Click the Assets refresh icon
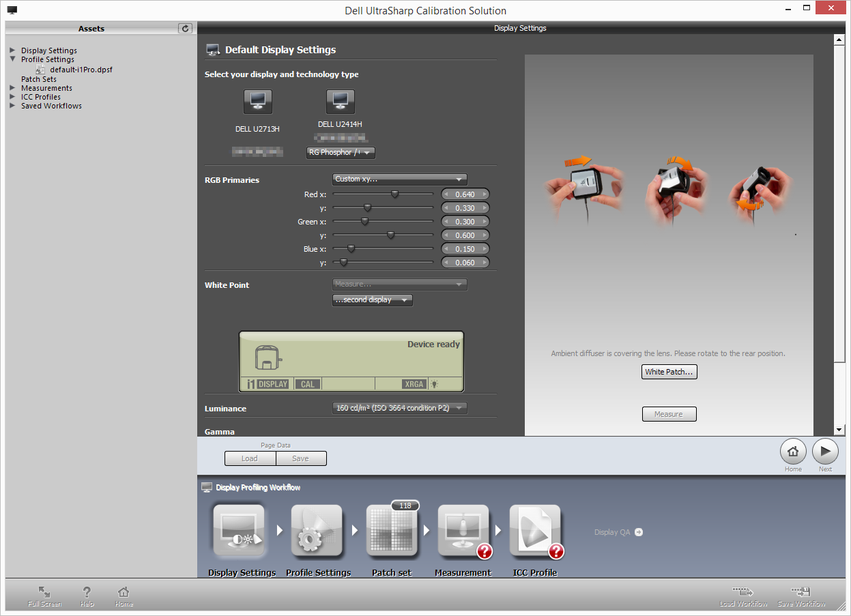The width and height of the screenshot is (851, 616). tap(185, 28)
